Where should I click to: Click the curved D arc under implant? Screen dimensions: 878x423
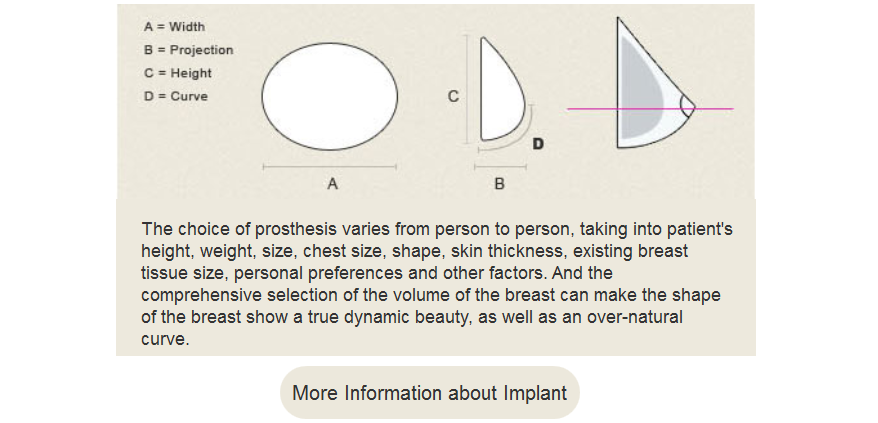[507, 132]
